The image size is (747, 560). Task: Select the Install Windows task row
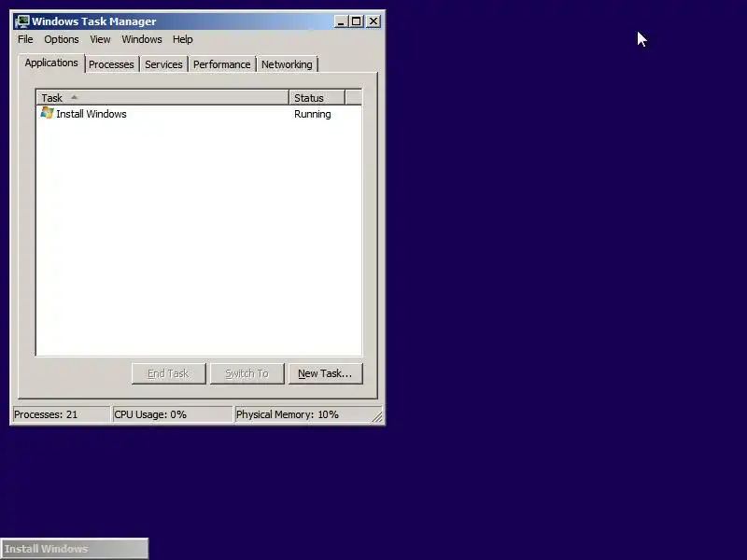point(199,114)
